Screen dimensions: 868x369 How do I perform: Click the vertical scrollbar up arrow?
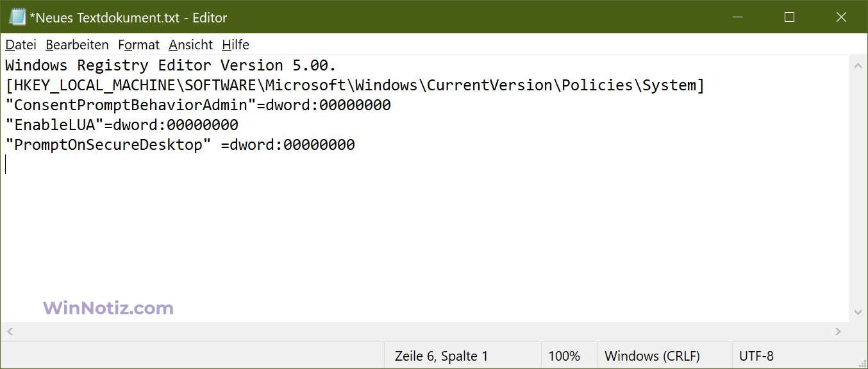(858, 65)
